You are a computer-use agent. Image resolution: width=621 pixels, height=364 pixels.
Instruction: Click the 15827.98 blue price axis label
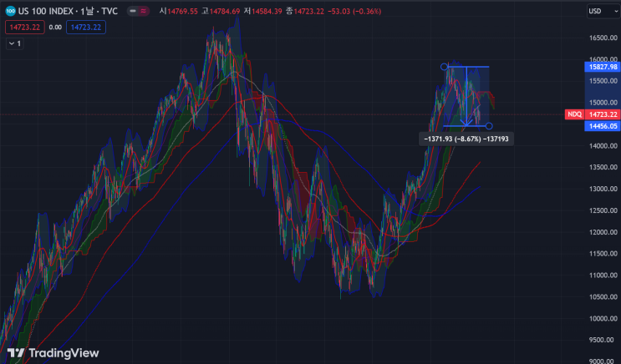coord(602,67)
